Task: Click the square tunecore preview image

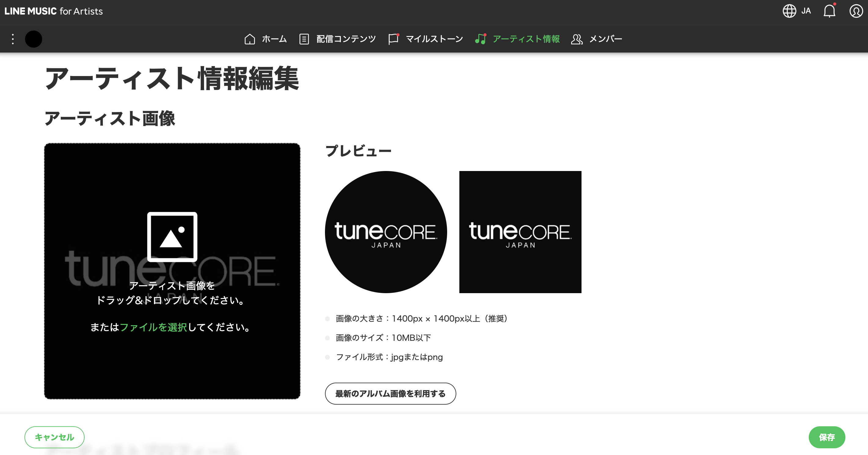Action: click(520, 232)
